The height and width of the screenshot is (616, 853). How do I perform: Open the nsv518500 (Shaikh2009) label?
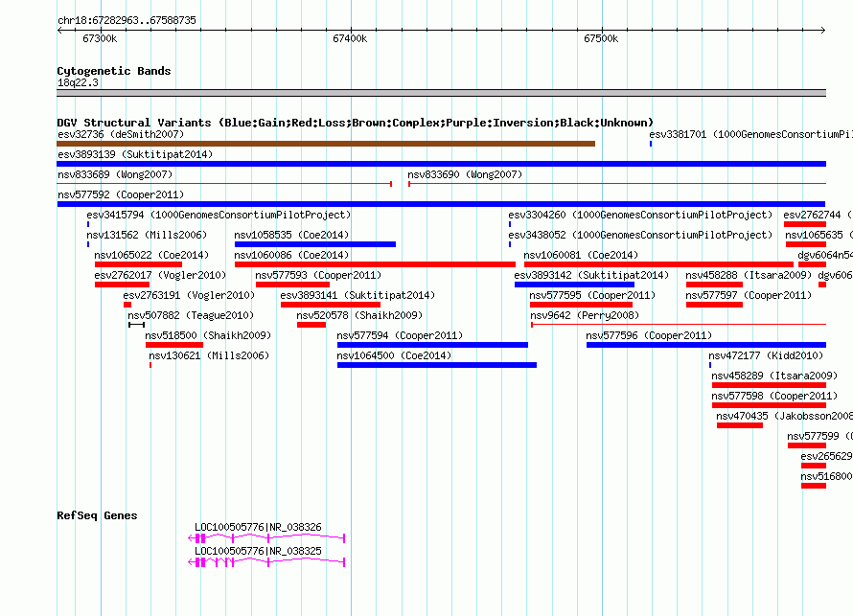(208, 335)
